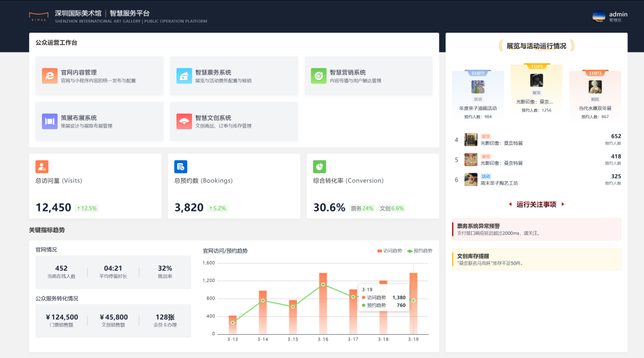This screenshot has height=358, width=644.
Task: Click the 公众运营工作台 heading
Action: coord(56,43)
